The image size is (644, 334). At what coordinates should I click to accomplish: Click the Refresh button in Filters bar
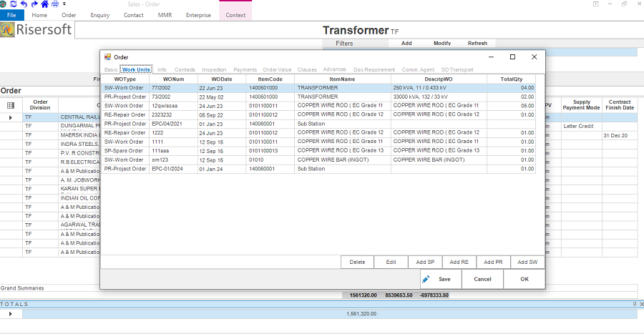477,44
